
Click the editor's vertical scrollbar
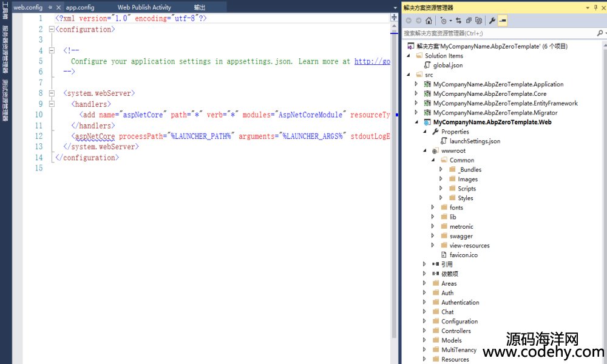click(x=395, y=182)
